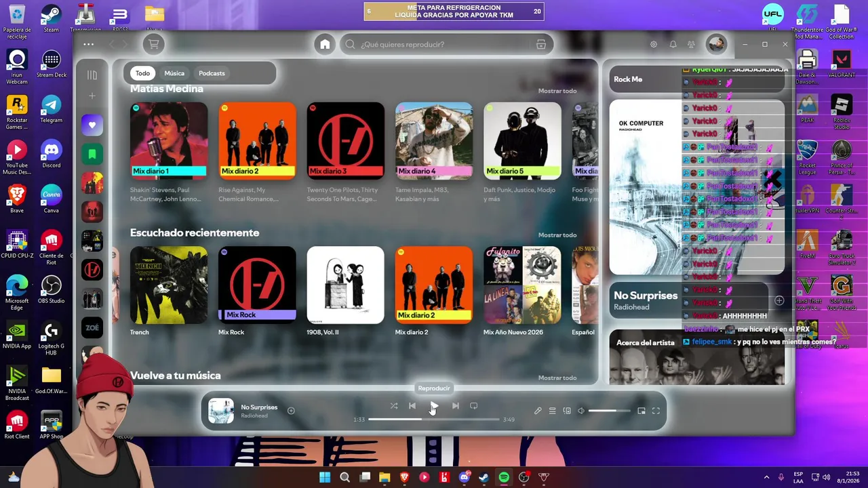Click Rock Me title in right panel
This screenshot has width=868, height=488.
(628, 79)
